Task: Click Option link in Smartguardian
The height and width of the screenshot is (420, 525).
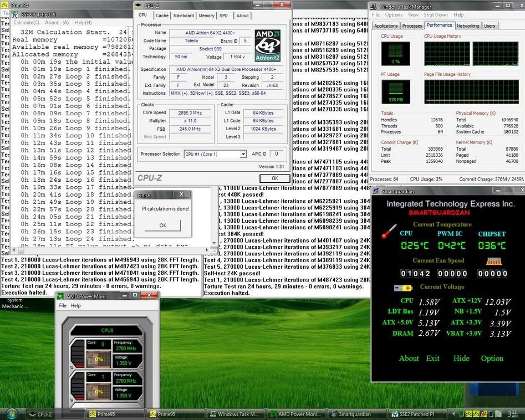Action: tap(492, 358)
